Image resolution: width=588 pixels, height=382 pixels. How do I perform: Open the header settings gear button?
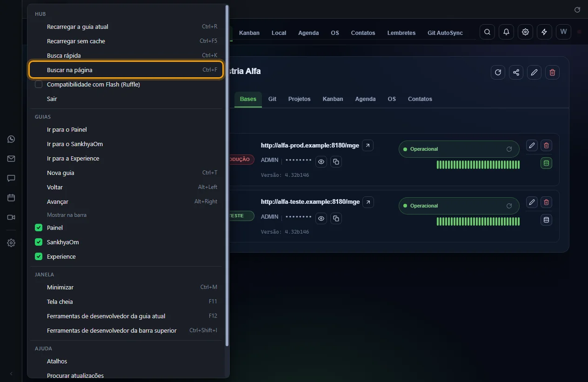coord(525,32)
